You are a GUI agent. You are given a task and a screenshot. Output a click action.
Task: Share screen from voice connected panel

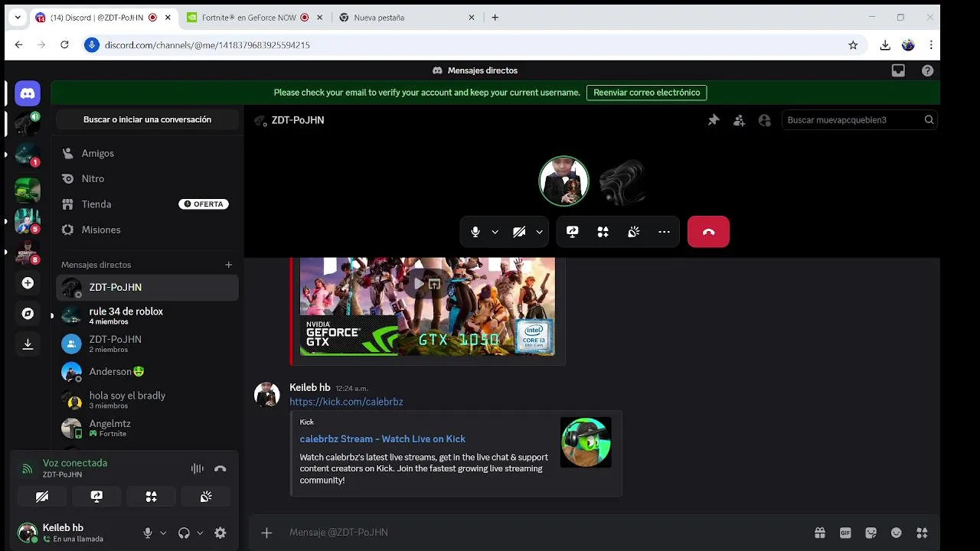[96, 497]
